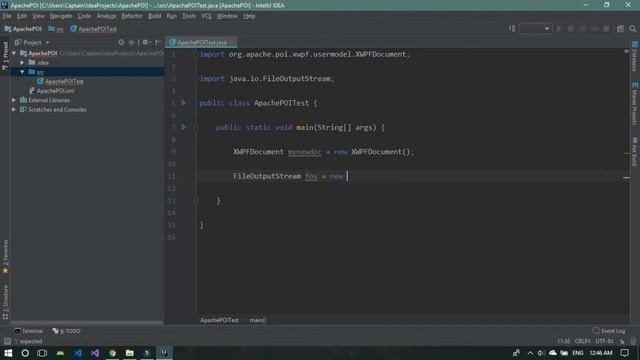Open the Favorites side tab

coord(5,256)
